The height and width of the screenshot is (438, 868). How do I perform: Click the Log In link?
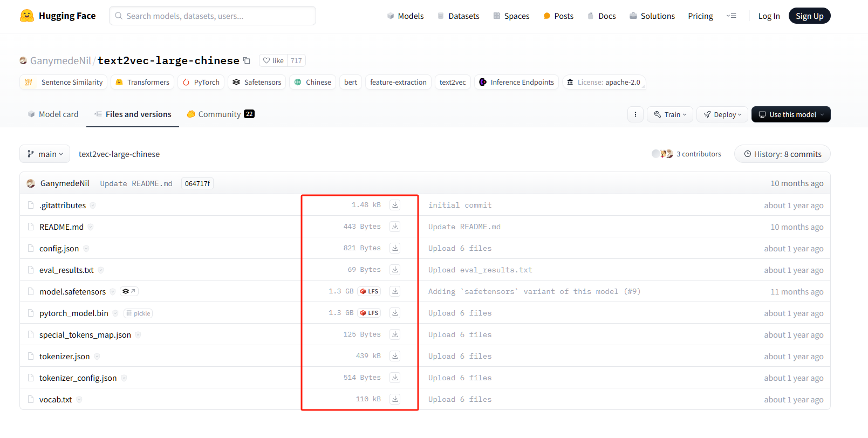coord(769,16)
